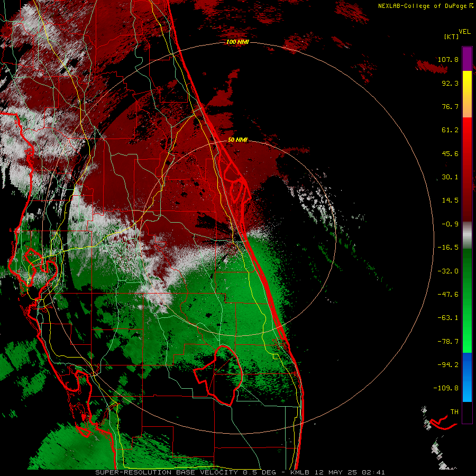This screenshot has height=476, width=476.
Task: Pick the purple segment atop the color bar
Action: 467,59
